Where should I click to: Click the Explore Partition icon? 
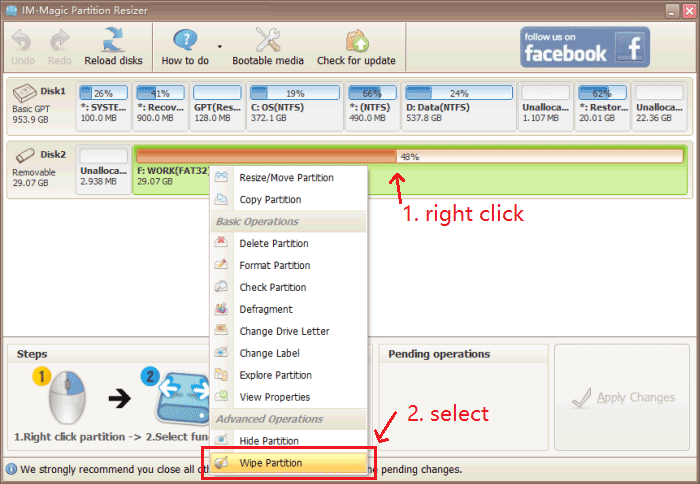(221, 374)
